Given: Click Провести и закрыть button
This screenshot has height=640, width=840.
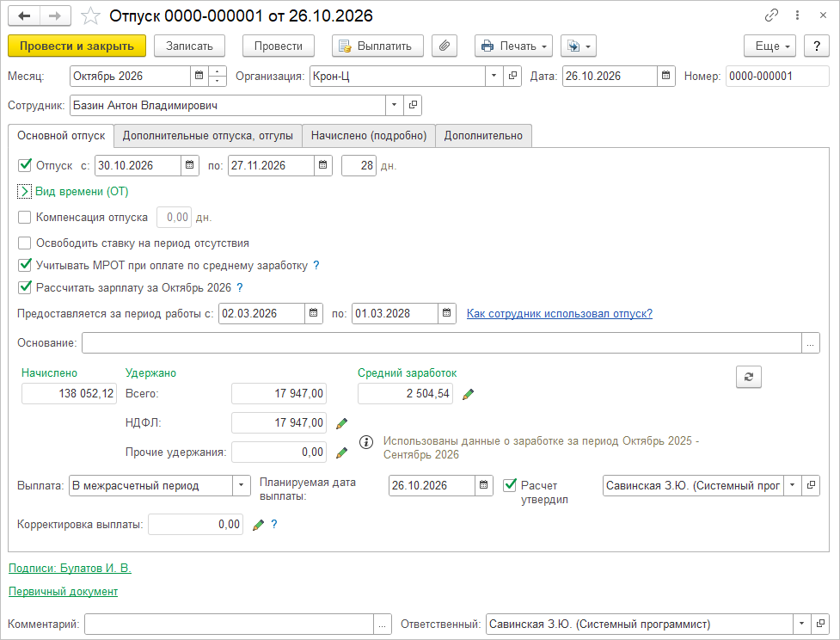Looking at the screenshot, I should tap(77, 46).
